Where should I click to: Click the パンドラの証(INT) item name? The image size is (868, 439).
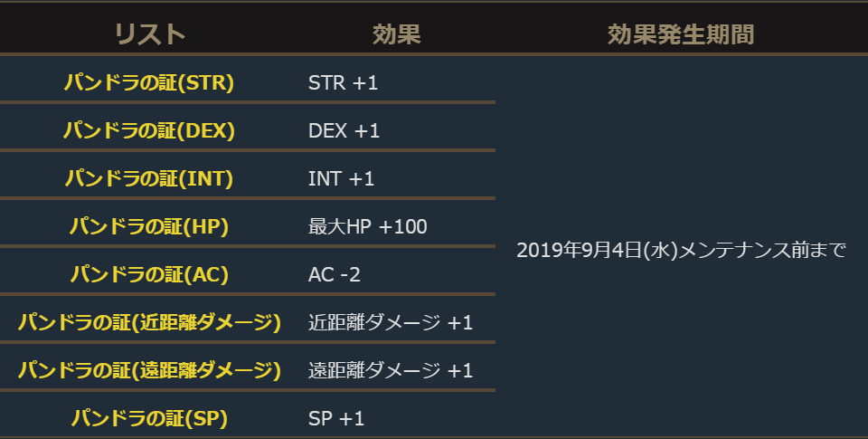149,179
